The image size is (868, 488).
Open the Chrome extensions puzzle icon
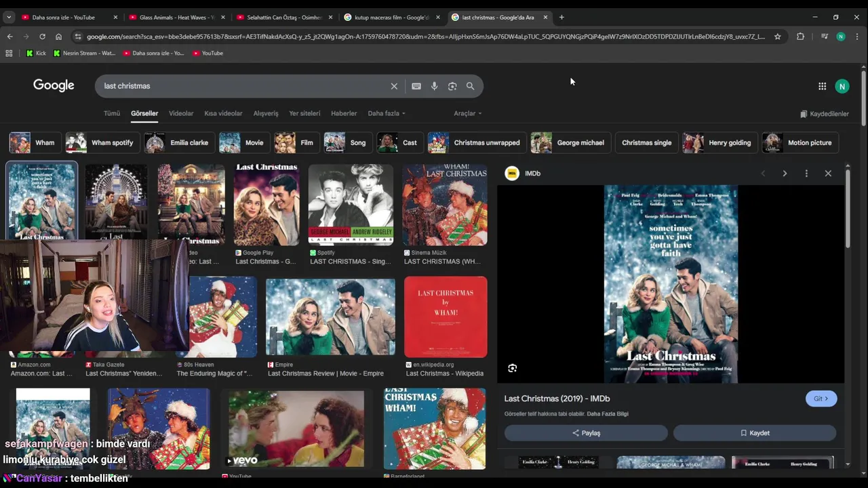(800, 37)
